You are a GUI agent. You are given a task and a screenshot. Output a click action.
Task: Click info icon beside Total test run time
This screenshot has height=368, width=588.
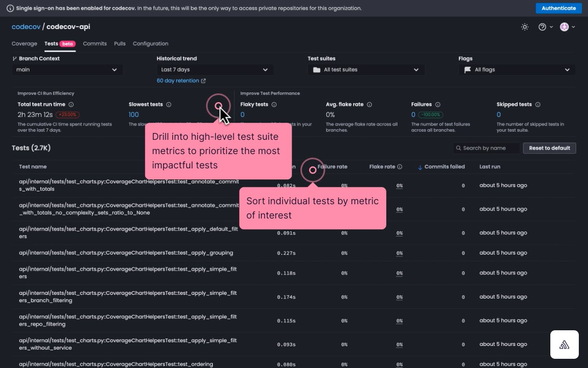71,104
